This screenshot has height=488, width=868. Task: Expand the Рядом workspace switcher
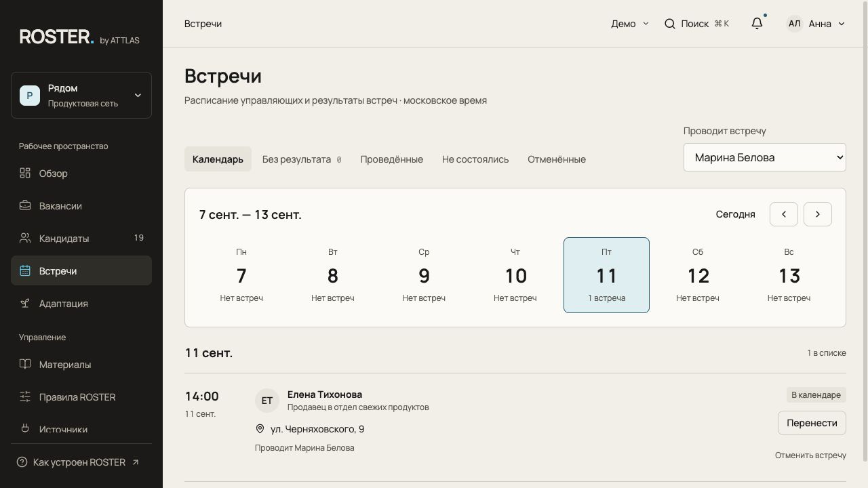point(81,96)
